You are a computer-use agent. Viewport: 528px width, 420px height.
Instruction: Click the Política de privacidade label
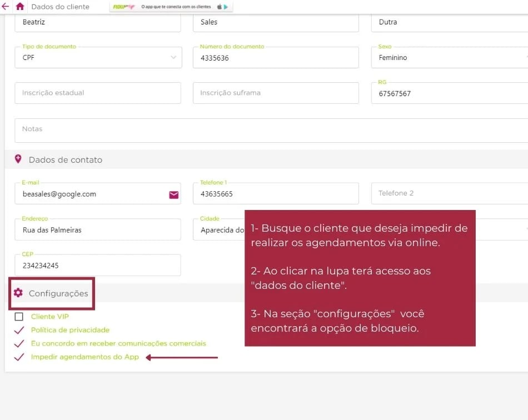pos(70,330)
